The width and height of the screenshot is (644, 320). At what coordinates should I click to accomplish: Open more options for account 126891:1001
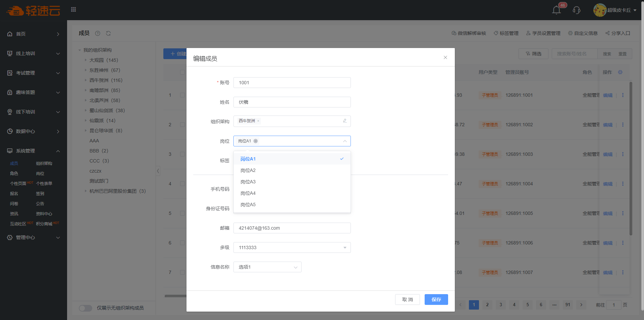(623, 95)
